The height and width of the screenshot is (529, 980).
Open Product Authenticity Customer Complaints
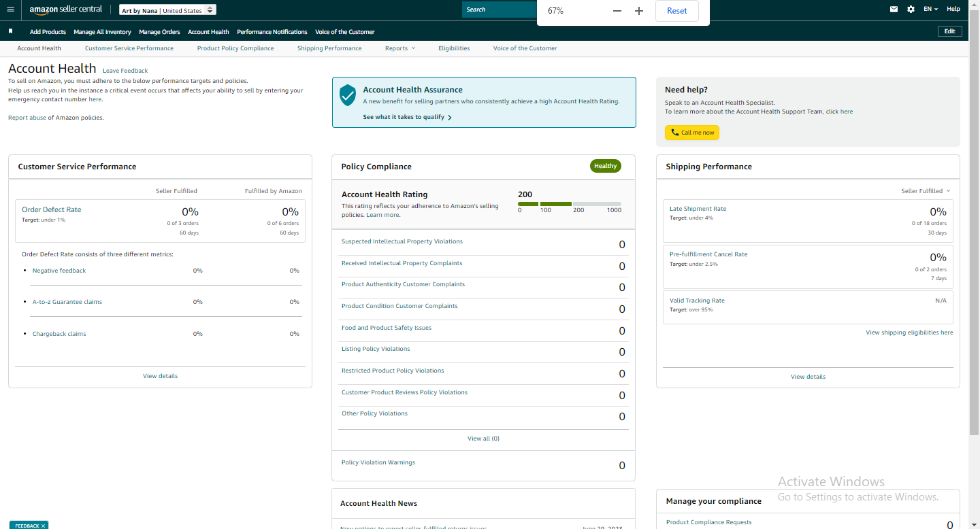[403, 284]
